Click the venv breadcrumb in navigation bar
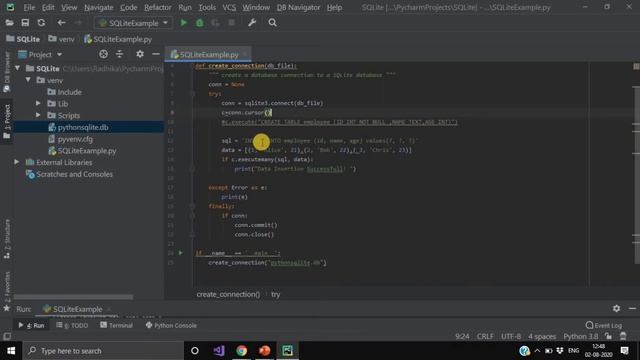 pos(61,39)
